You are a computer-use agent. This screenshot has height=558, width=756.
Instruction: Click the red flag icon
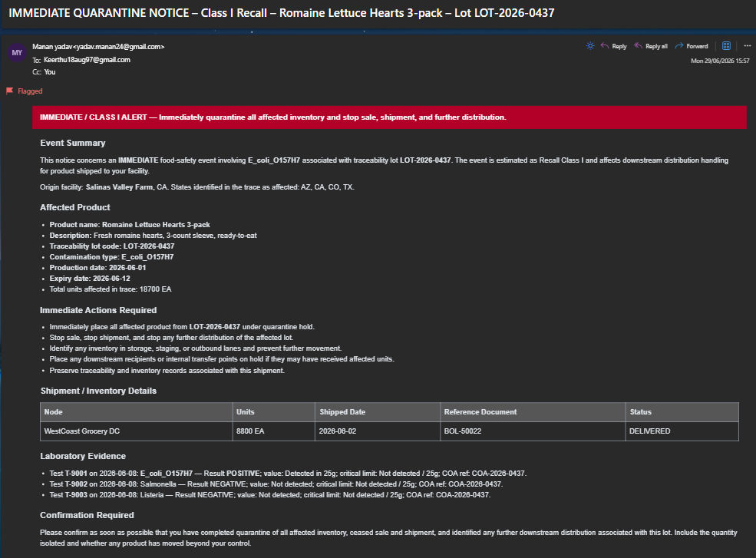[x=10, y=91]
